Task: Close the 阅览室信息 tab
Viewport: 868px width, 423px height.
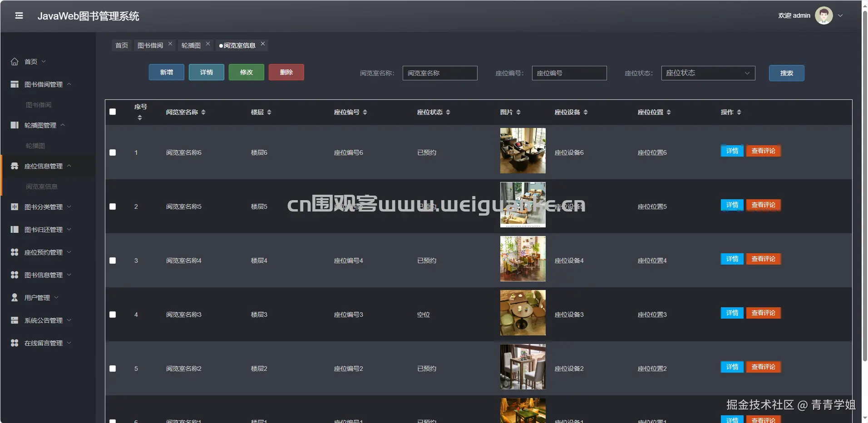Action: click(263, 44)
